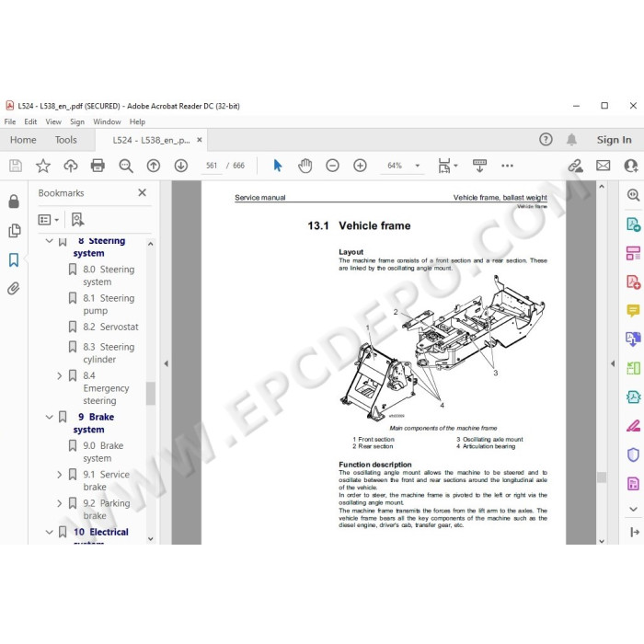Switch to the Tools tab
Image resolution: width=644 pixels, height=644 pixels.
pos(65,140)
